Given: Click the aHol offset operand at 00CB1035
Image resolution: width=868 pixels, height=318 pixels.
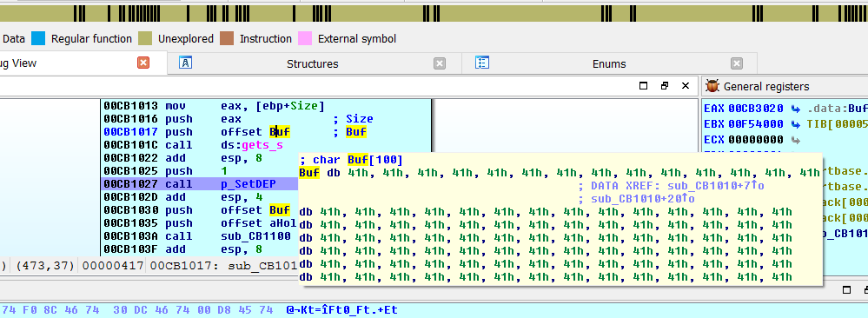Looking at the screenshot, I should (x=259, y=223).
